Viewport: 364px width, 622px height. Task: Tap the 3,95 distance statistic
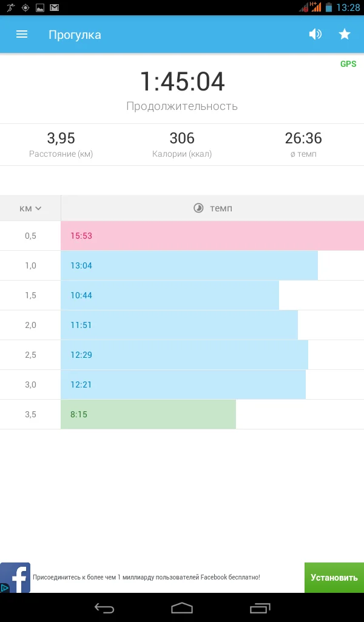(61, 138)
